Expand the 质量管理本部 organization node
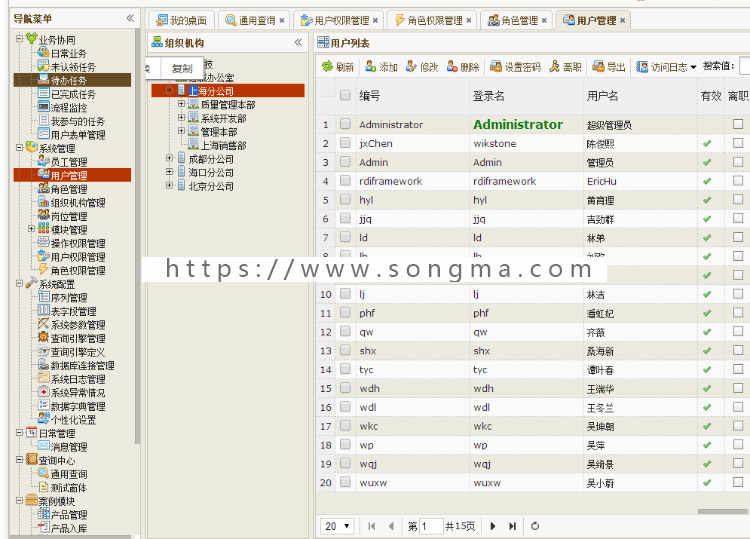Image resolution: width=750 pixels, height=539 pixels. point(181,104)
